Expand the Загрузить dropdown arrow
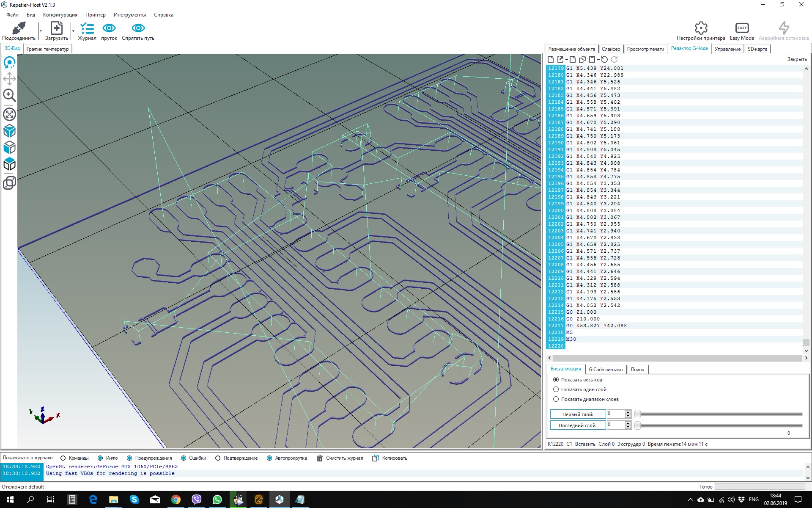This screenshot has height=508, width=812. 73,31
